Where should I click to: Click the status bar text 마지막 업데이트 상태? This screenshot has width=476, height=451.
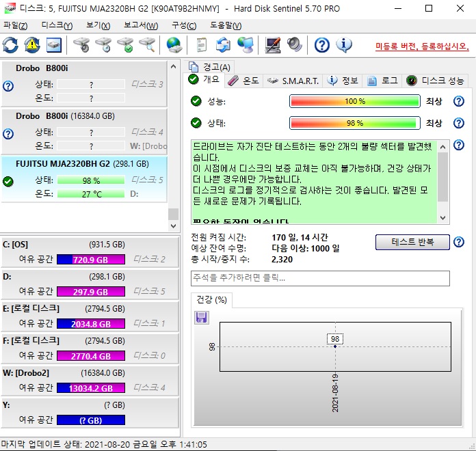[x=103, y=445]
